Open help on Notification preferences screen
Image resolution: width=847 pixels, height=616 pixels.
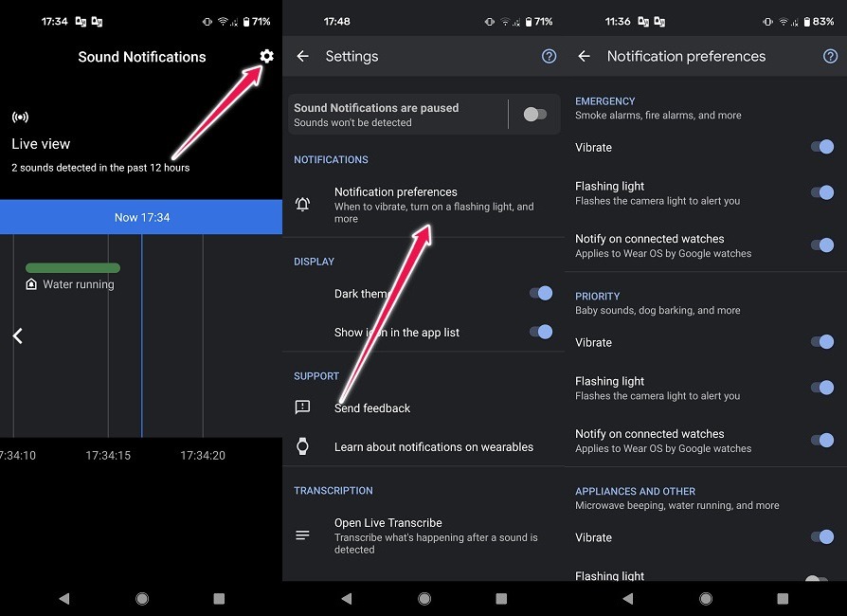(x=831, y=56)
